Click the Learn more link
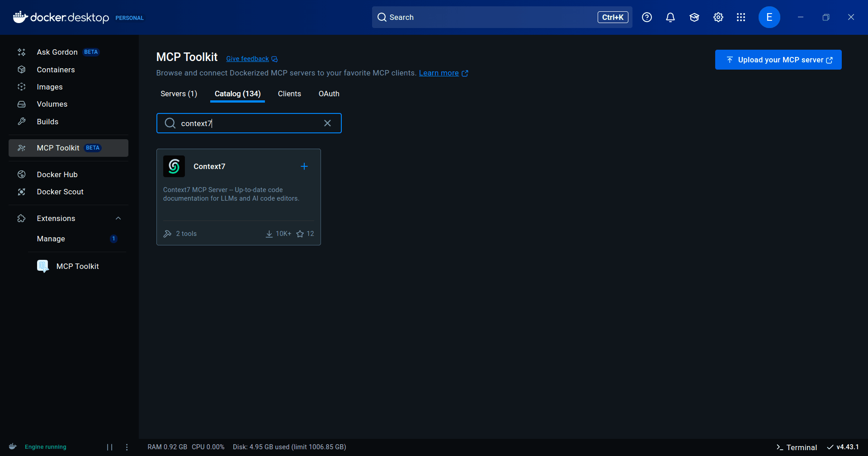 click(439, 73)
